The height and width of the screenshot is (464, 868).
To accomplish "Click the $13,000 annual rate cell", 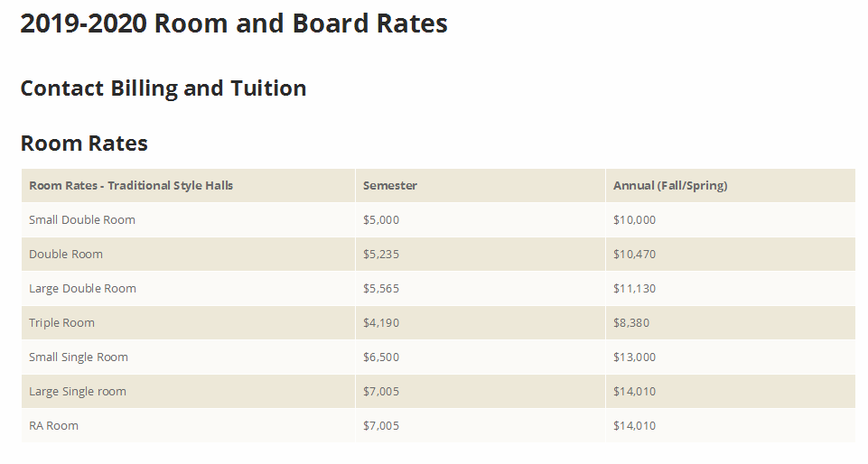I will point(634,357).
